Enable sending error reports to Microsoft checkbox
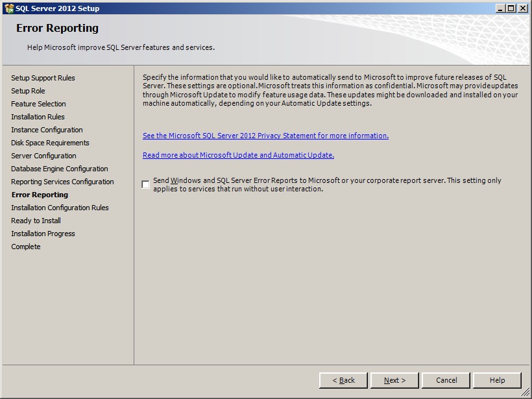The image size is (532, 399). [x=145, y=185]
